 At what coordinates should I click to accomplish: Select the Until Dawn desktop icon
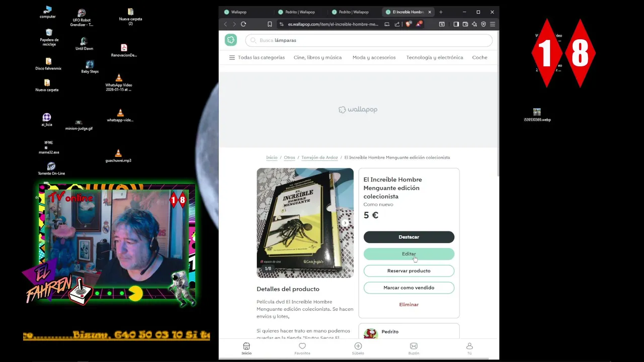point(84,44)
